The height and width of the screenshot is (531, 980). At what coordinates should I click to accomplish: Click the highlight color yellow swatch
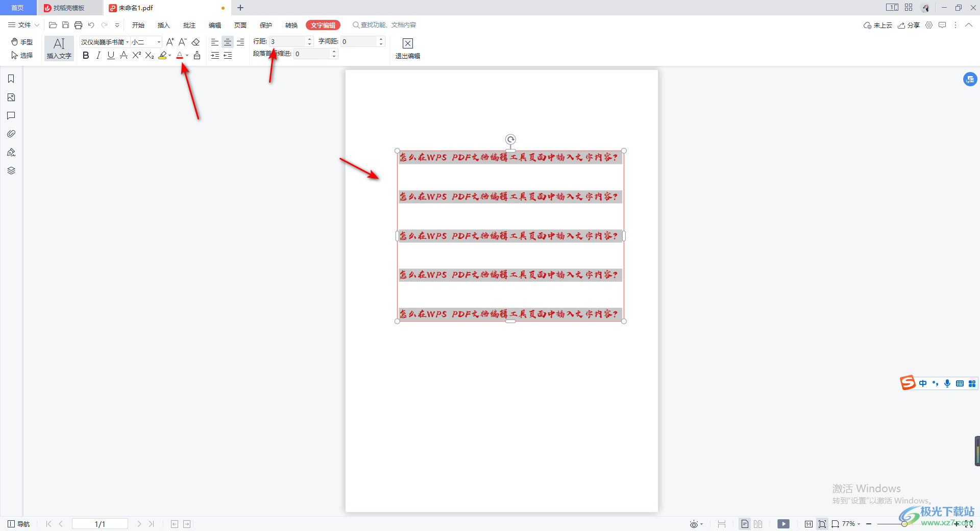point(162,55)
